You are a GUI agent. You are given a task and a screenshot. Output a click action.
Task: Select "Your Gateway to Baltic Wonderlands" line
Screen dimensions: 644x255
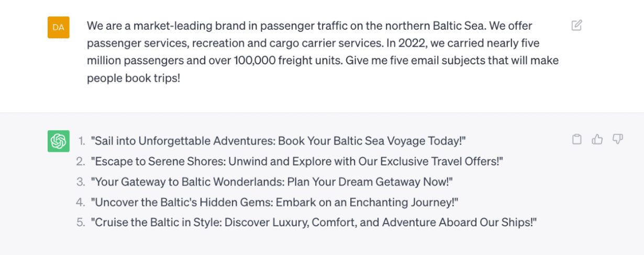click(272, 182)
